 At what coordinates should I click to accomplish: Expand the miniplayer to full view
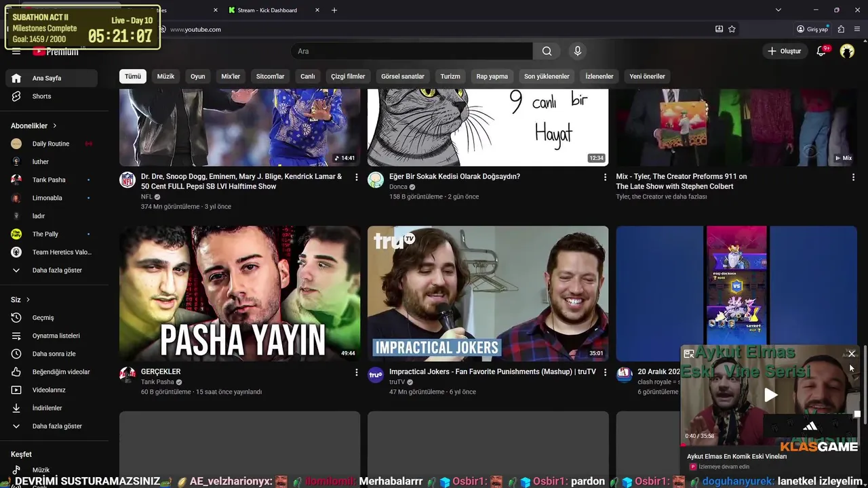[689, 354]
